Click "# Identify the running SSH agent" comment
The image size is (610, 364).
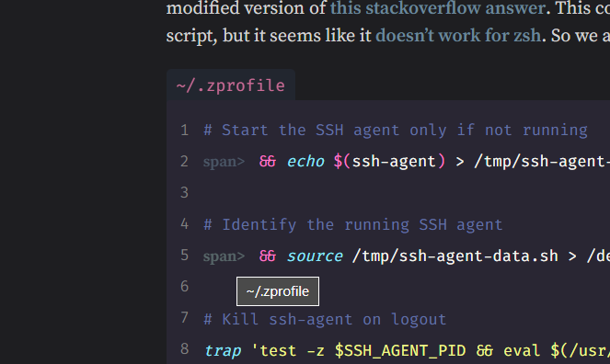(353, 225)
